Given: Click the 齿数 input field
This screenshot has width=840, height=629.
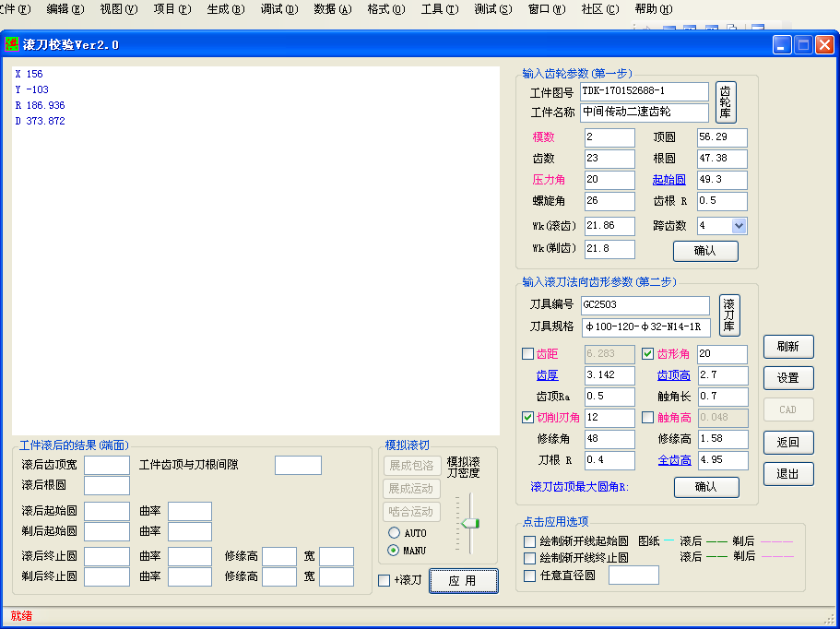Looking at the screenshot, I should [609, 159].
